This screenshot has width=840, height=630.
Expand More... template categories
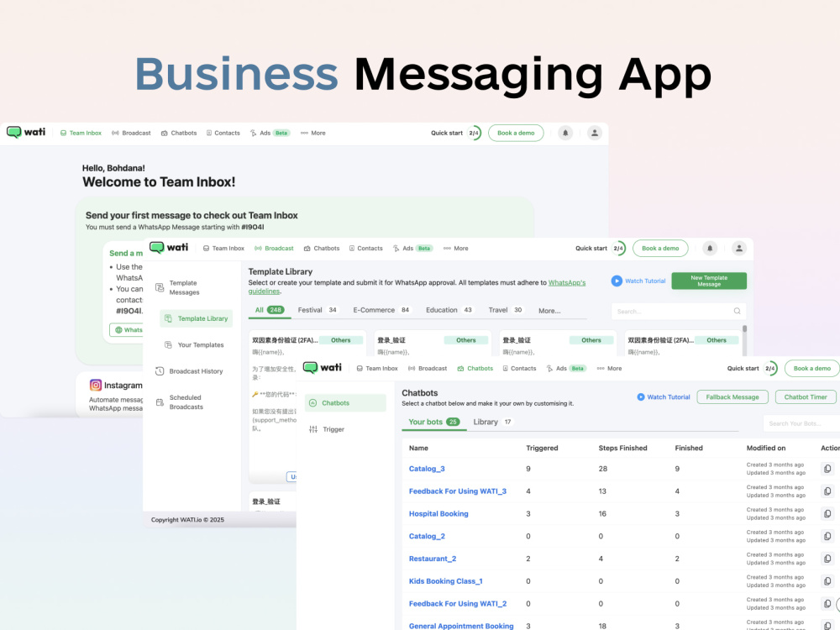pos(549,311)
